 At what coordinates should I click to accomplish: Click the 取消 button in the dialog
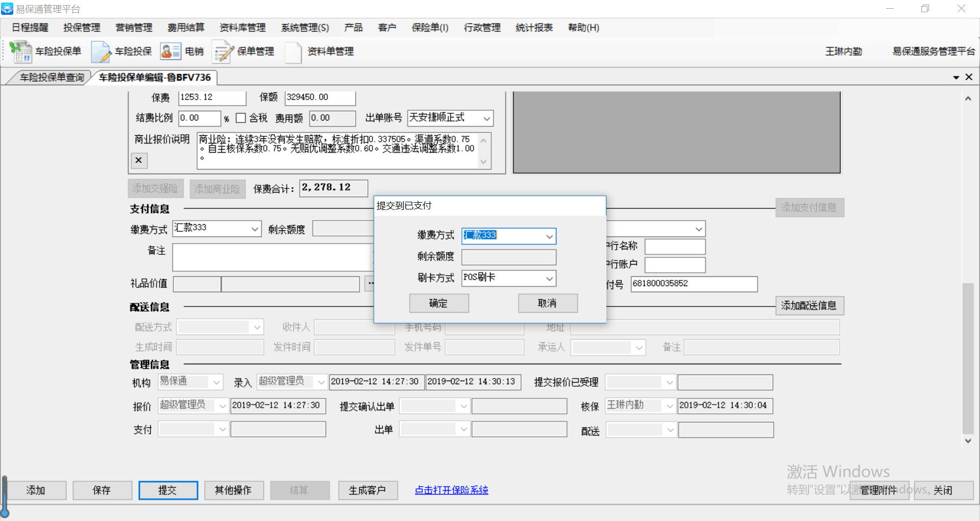pos(547,303)
